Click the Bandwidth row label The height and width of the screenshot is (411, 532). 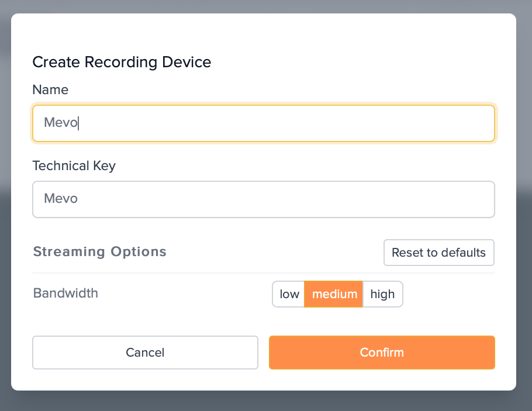coord(65,293)
